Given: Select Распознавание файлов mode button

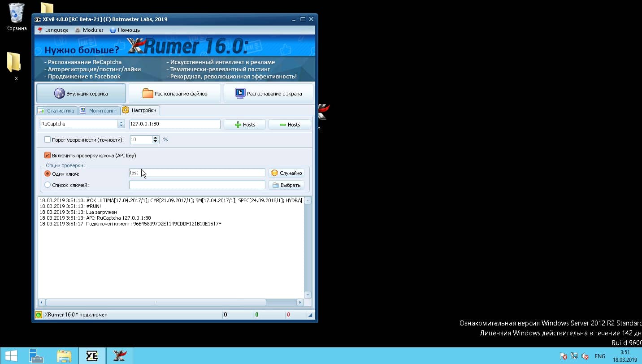Looking at the screenshot, I should (x=175, y=93).
